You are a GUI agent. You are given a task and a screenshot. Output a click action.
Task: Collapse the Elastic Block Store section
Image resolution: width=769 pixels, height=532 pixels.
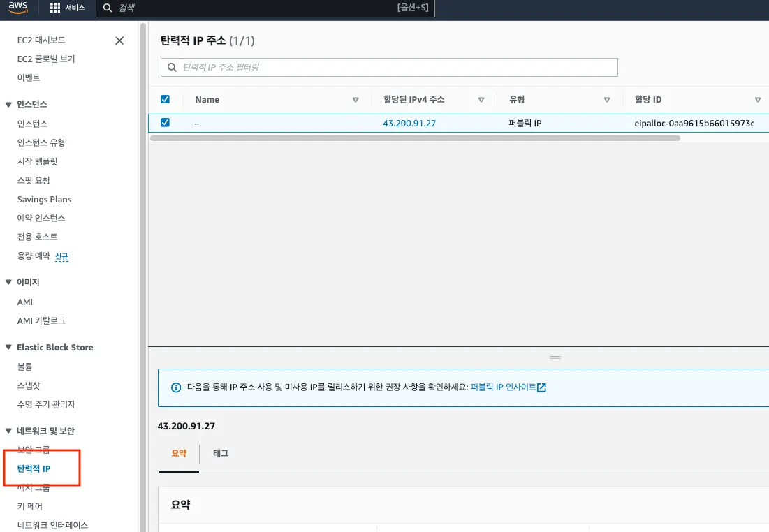[x=8, y=347]
